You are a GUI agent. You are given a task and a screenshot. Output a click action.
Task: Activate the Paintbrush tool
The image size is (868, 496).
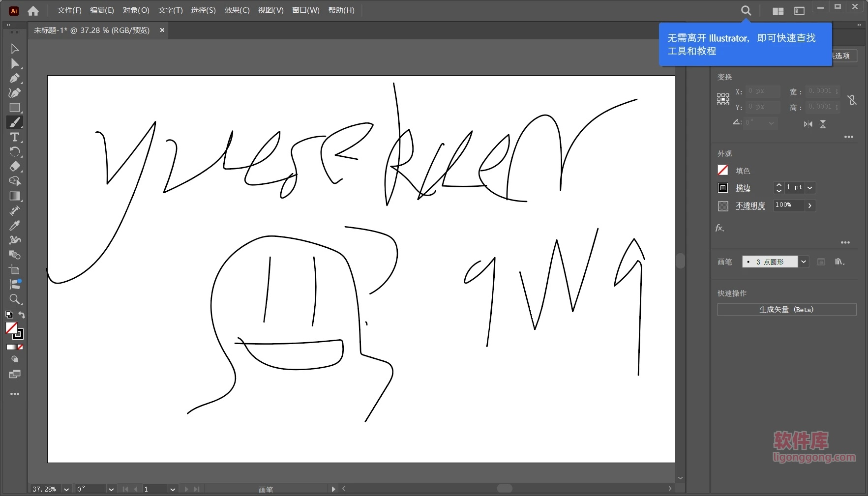tap(15, 122)
